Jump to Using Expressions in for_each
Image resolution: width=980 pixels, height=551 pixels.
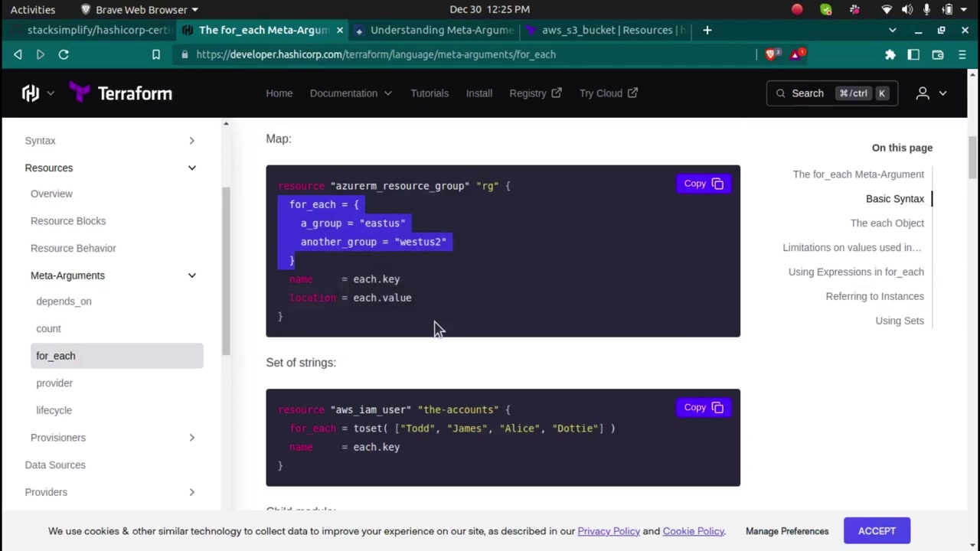pos(856,272)
